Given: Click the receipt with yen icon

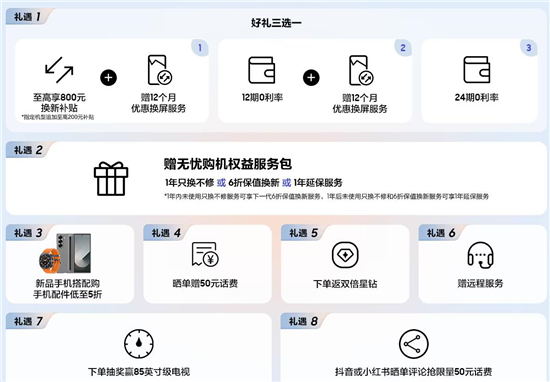Looking at the screenshot, I should point(205,254).
